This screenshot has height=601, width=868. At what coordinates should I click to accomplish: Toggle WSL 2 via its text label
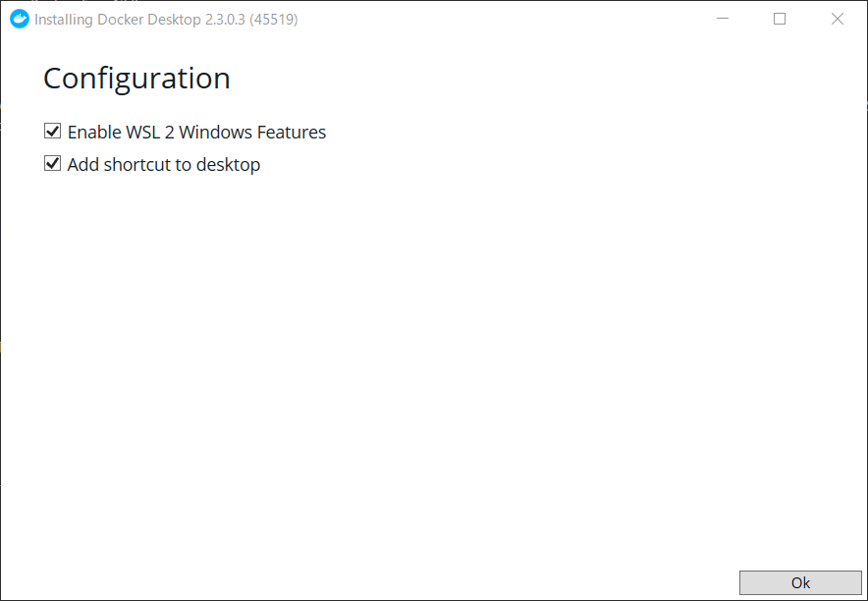pyautogui.click(x=196, y=133)
